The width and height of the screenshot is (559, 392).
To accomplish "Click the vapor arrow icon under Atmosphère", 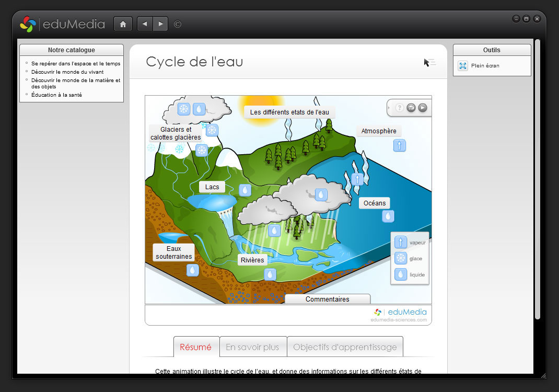I will coord(400,145).
